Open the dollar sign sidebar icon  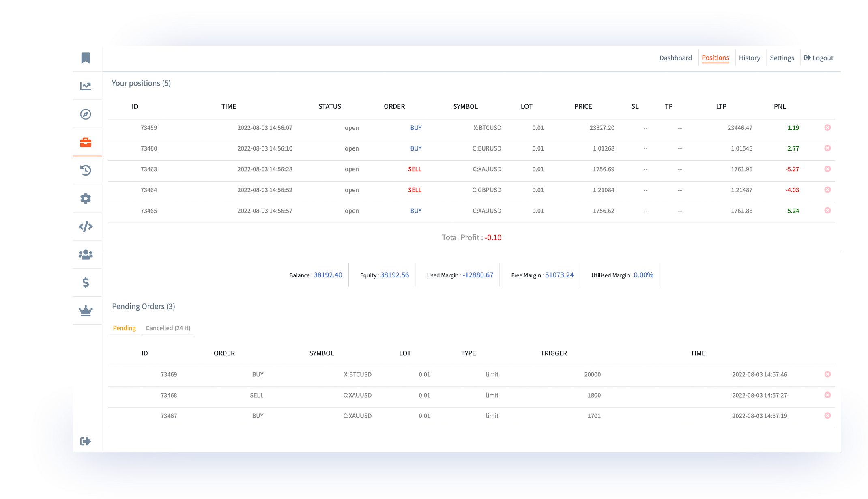[86, 282]
